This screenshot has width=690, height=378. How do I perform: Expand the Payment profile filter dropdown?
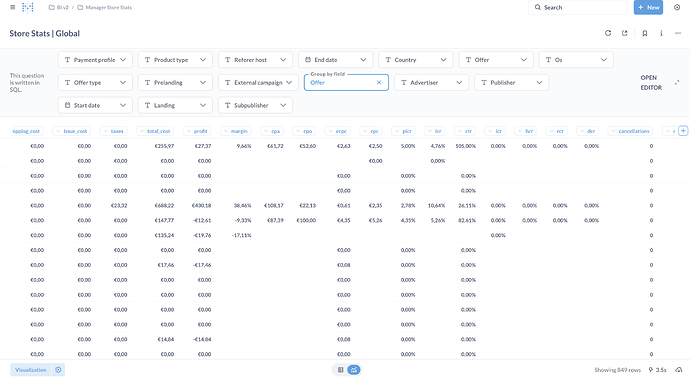(x=95, y=60)
